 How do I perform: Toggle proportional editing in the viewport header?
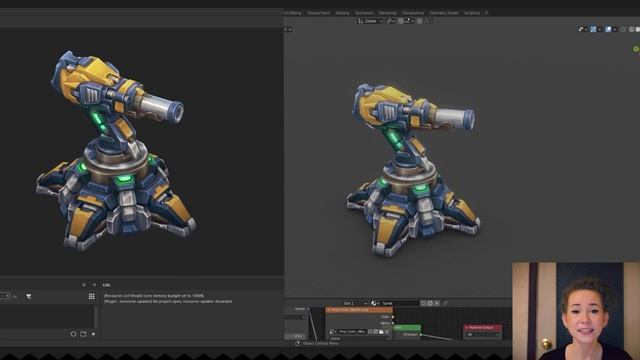(x=420, y=21)
